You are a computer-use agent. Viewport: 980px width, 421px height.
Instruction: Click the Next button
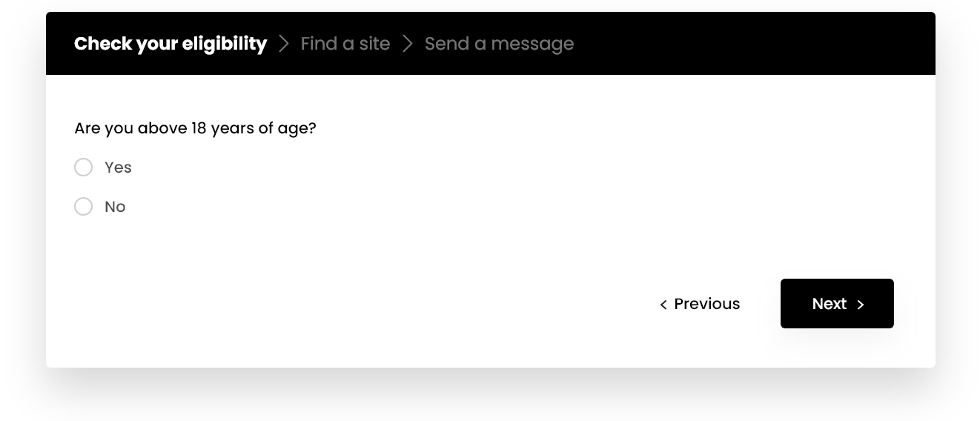pyautogui.click(x=836, y=304)
